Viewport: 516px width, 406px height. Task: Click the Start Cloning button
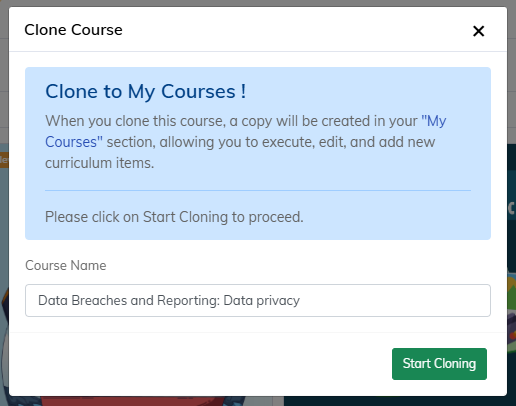coord(439,364)
